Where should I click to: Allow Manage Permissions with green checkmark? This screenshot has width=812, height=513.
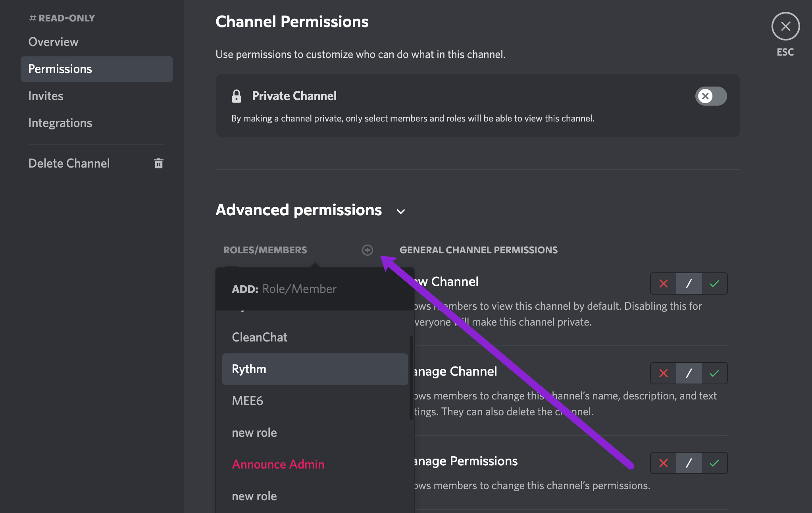pyautogui.click(x=714, y=463)
